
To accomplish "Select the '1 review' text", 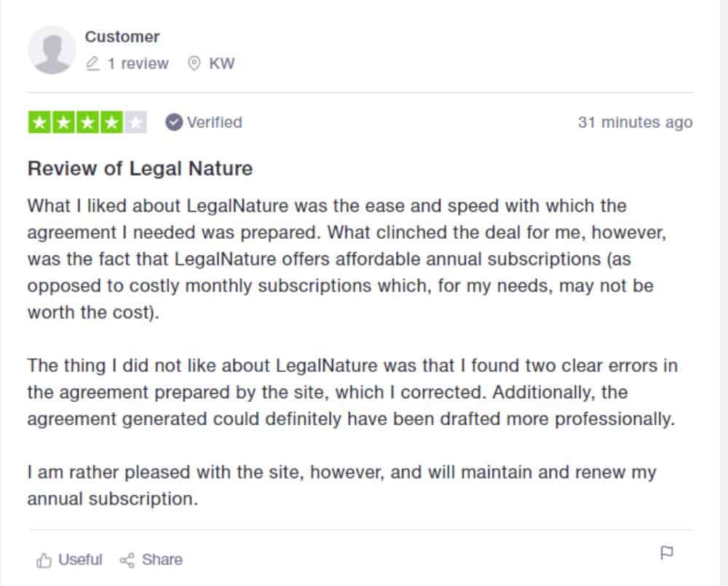I will pyautogui.click(x=138, y=63).
